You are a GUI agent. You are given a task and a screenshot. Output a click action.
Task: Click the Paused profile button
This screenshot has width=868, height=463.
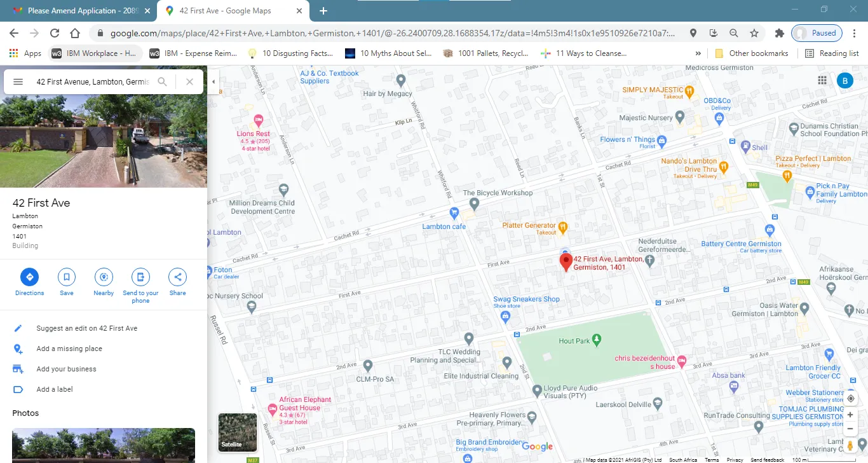pos(817,33)
